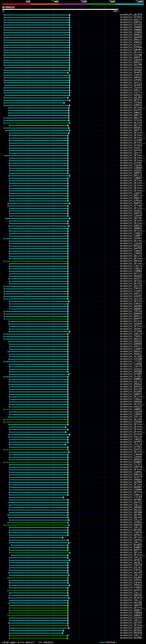146x644 pixels.
Task: Select hit label UniRef100_Q9M2F1
Action: coord(131,58)
